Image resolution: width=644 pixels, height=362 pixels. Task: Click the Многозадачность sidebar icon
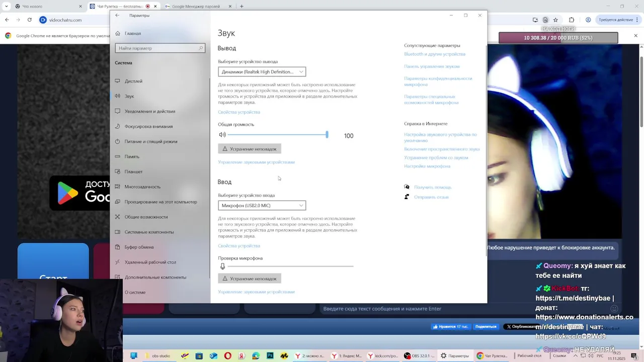click(118, 187)
